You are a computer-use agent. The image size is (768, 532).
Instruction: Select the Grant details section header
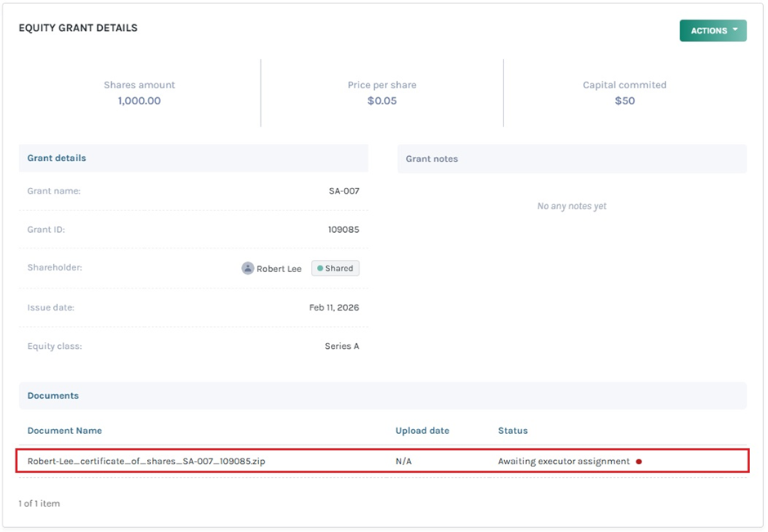[56, 158]
